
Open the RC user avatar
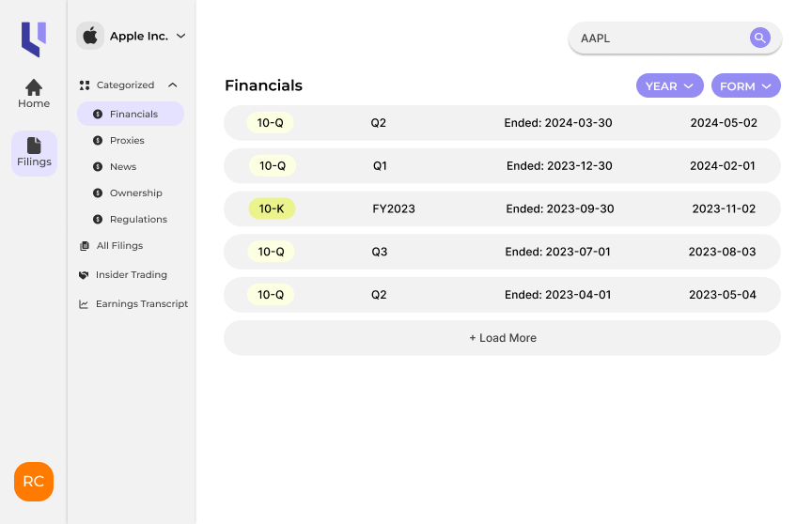tap(34, 482)
